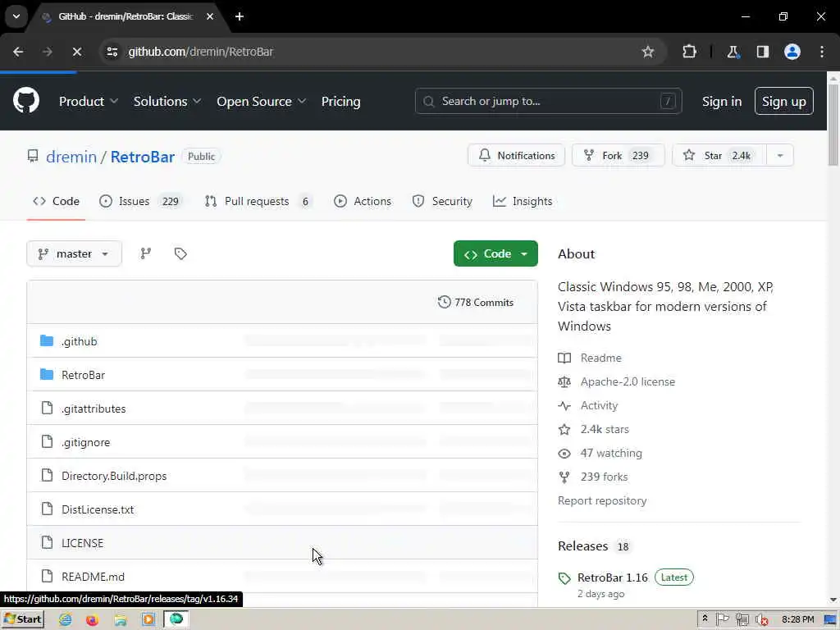Open the .gitignore file

coord(85,442)
